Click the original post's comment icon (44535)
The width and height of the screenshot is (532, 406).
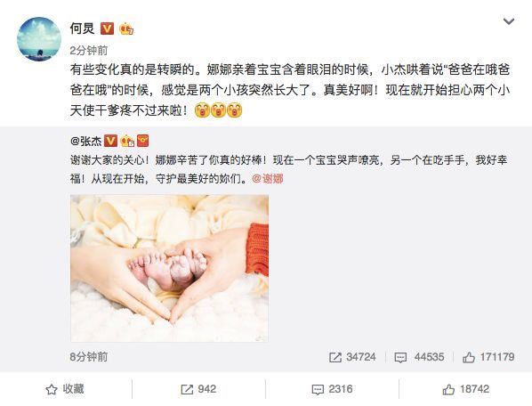click(x=400, y=357)
